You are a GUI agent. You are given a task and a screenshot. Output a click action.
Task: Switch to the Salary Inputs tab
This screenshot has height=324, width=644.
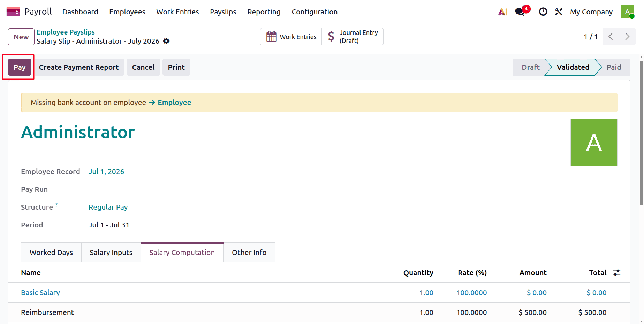point(111,253)
